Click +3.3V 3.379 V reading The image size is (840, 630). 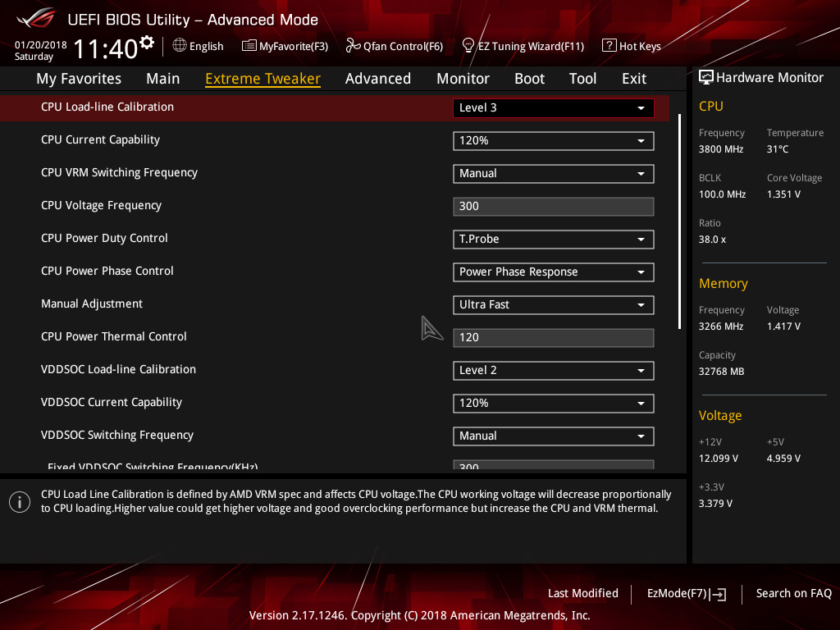click(715, 504)
